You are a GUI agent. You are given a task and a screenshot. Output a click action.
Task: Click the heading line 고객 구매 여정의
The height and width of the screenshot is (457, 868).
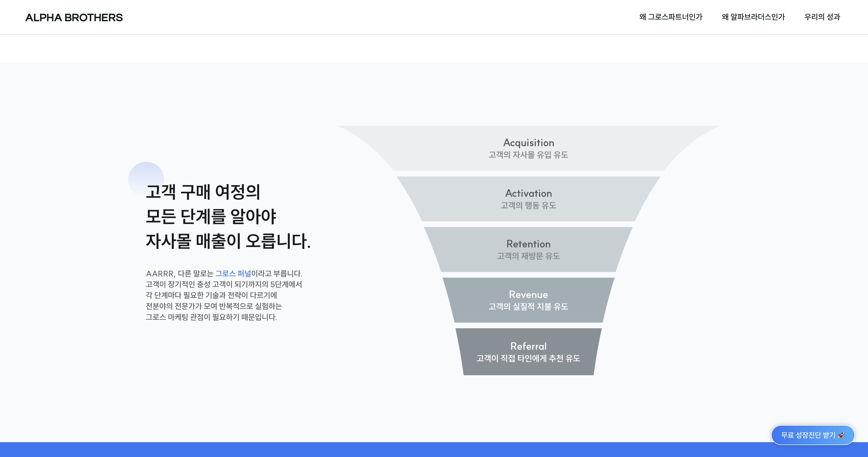click(203, 192)
